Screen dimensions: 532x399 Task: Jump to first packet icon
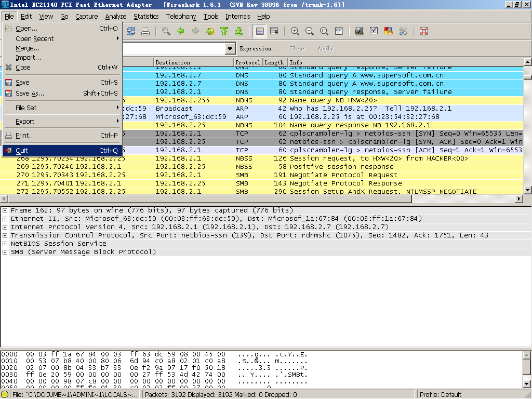224,31
